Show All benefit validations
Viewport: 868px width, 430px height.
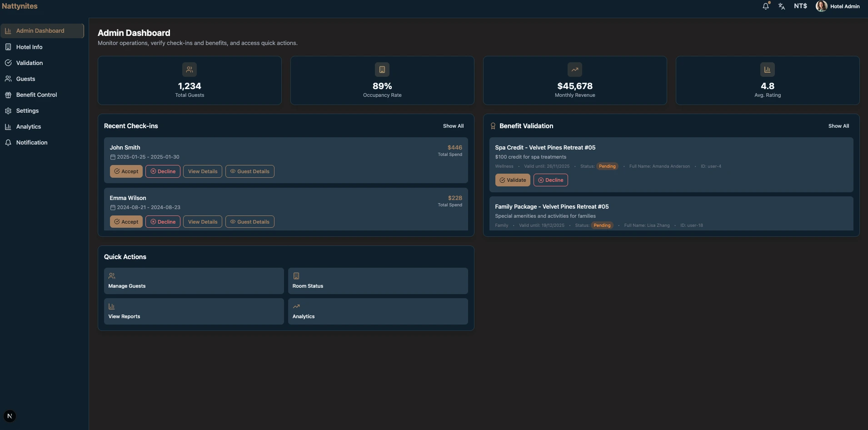click(838, 126)
